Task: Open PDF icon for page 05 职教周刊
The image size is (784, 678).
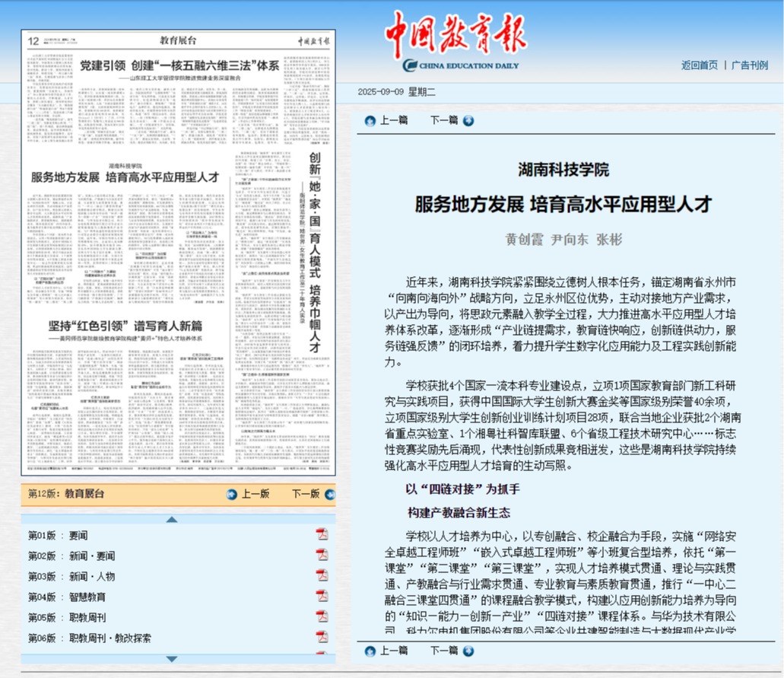Action: tap(322, 617)
